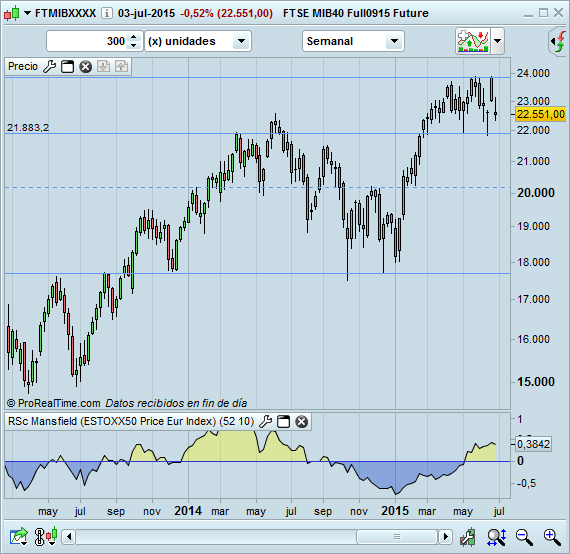
Task: Click the -0,52% change text
Action: (197, 13)
